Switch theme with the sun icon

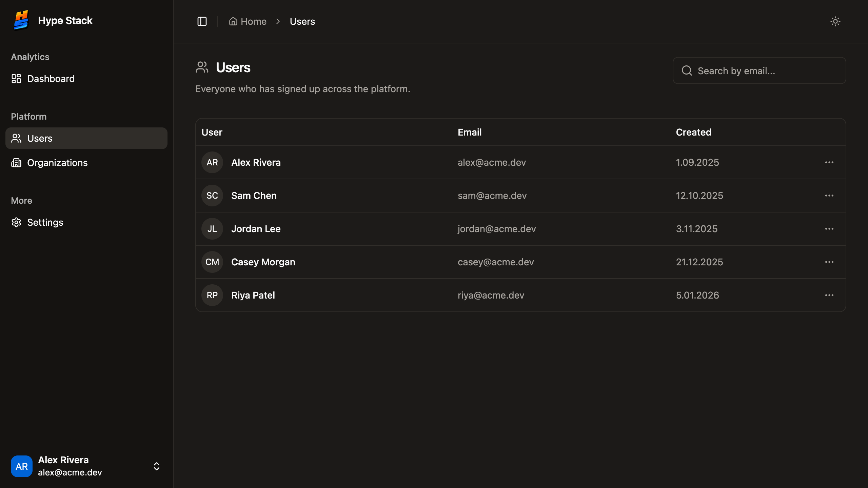point(835,21)
